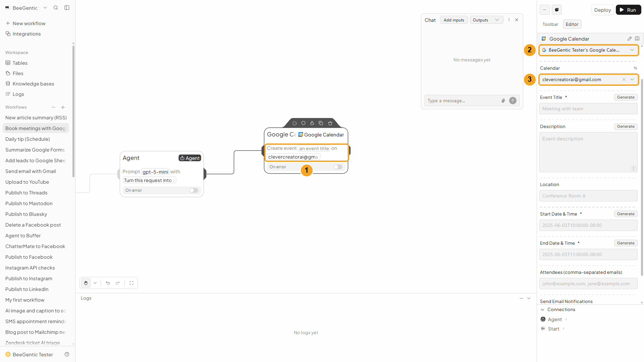Click the Location input field
Viewport: 644px width, 362px height.
(588, 196)
